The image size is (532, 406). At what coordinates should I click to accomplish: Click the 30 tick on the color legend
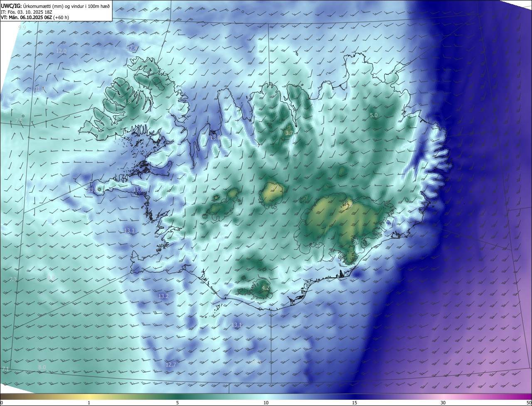443,403
